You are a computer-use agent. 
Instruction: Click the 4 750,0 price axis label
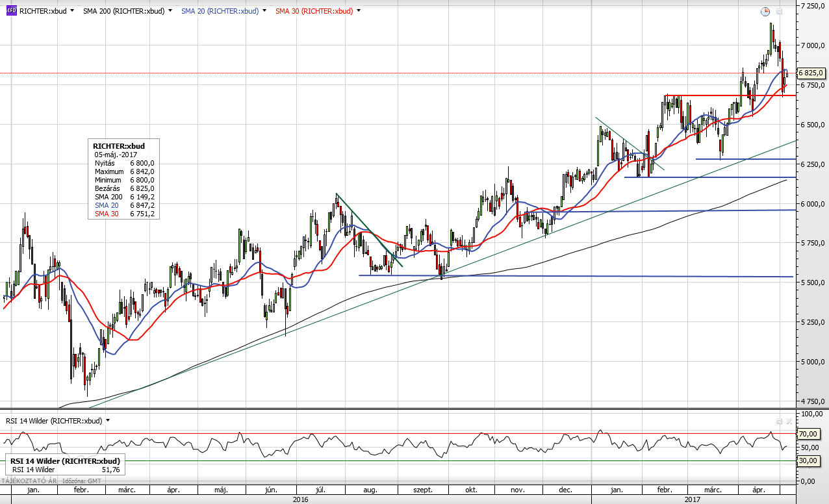812,401
